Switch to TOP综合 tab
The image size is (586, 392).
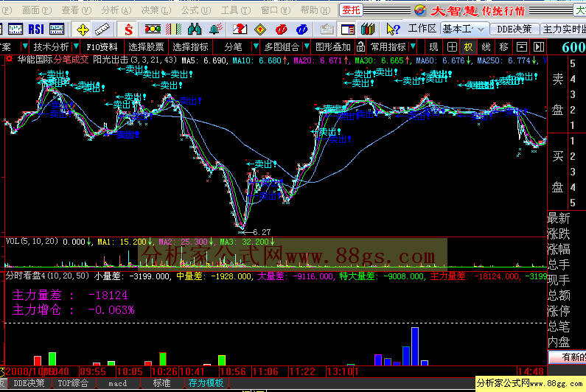73,383
